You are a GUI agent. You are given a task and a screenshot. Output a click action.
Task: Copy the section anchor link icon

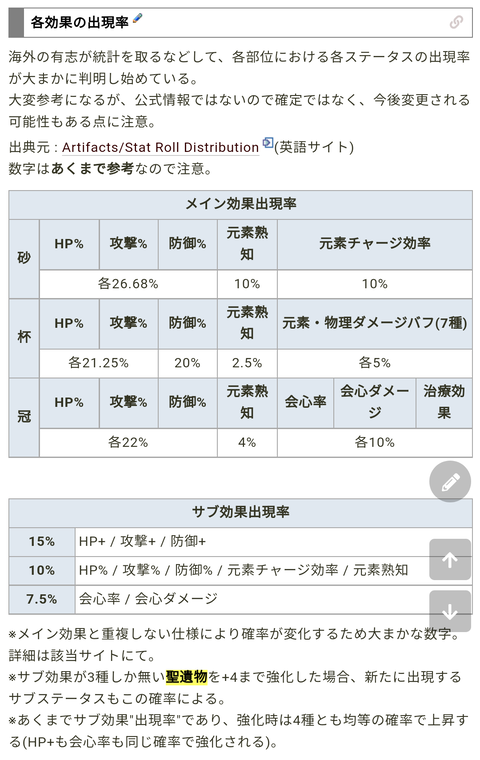pyautogui.click(x=456, y=22)
